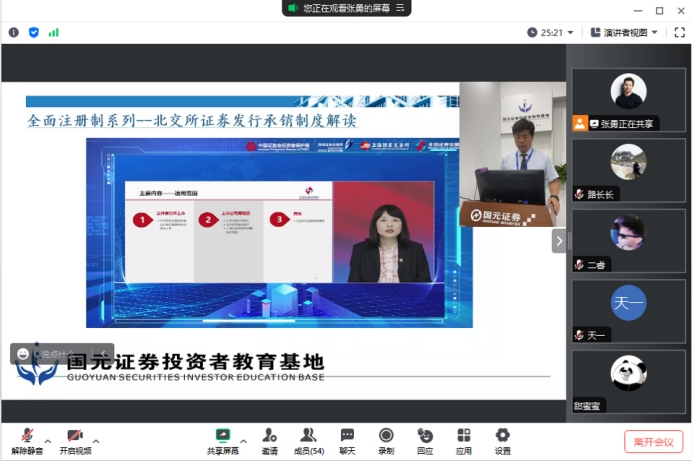Click the blue security shield icon

[x=34, y=32]
